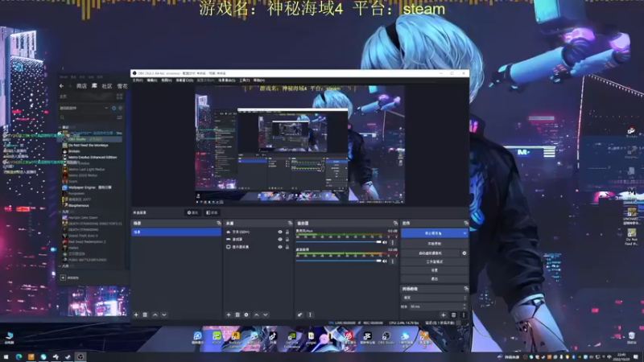Viewport: 644px width, 362px height.
Task: Click Steam library filter options icon
Action: pos(119,117)
